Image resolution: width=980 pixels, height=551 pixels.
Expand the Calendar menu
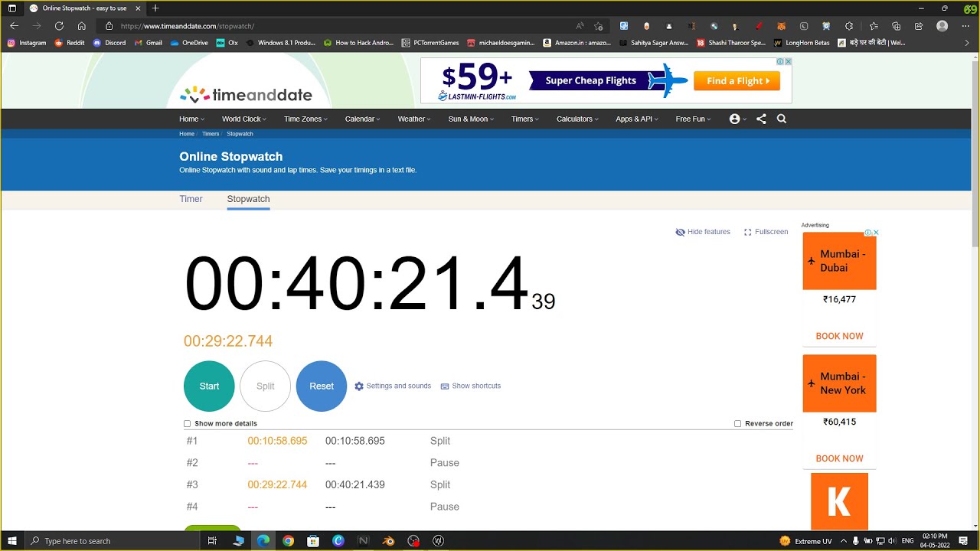click(362, 119)
